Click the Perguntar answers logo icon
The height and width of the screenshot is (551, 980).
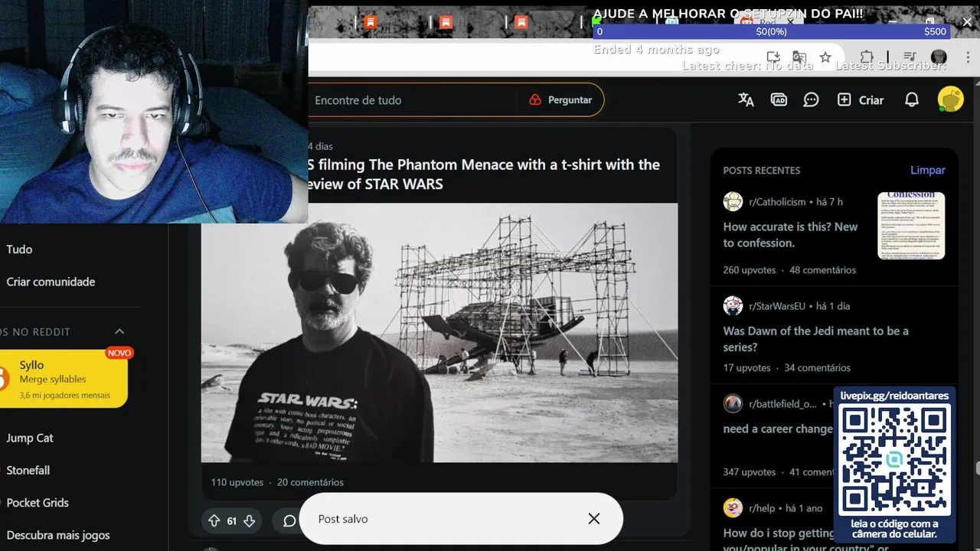(535, 99)
